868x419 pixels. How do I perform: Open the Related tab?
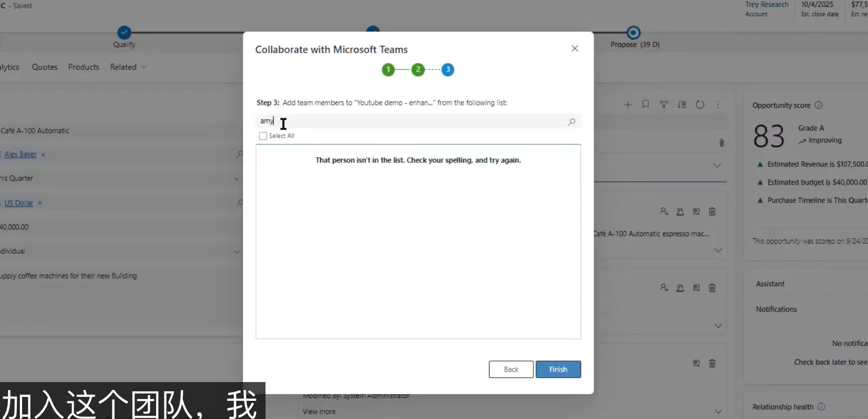(x=123, y=67)
